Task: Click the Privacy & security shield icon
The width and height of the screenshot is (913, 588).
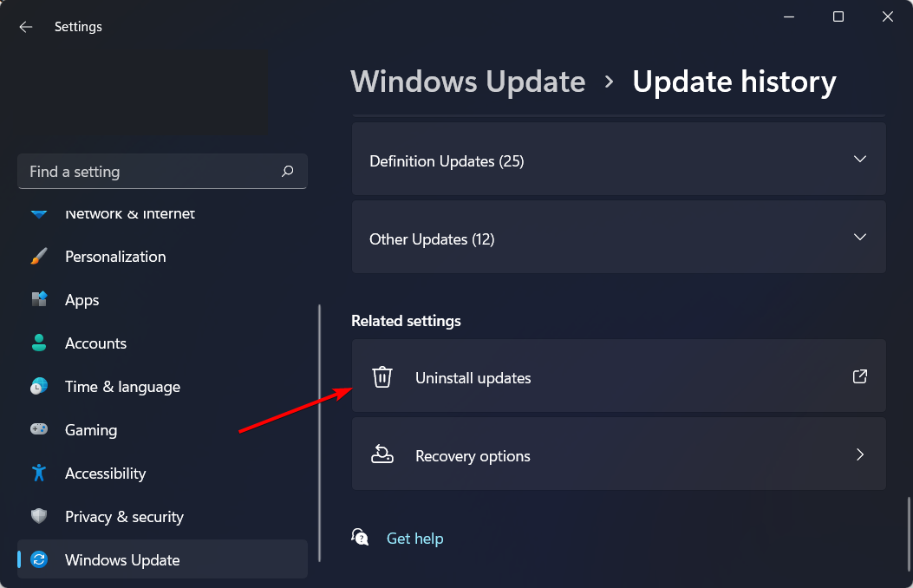Action: pyautogui.click(x=39, y=516)
